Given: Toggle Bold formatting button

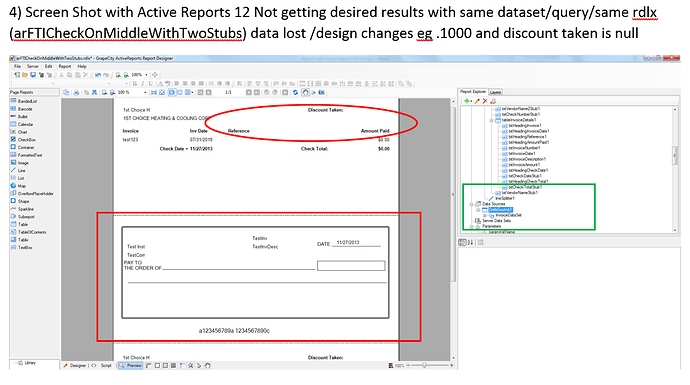Looking at the screenshot, I should (135, 84).
